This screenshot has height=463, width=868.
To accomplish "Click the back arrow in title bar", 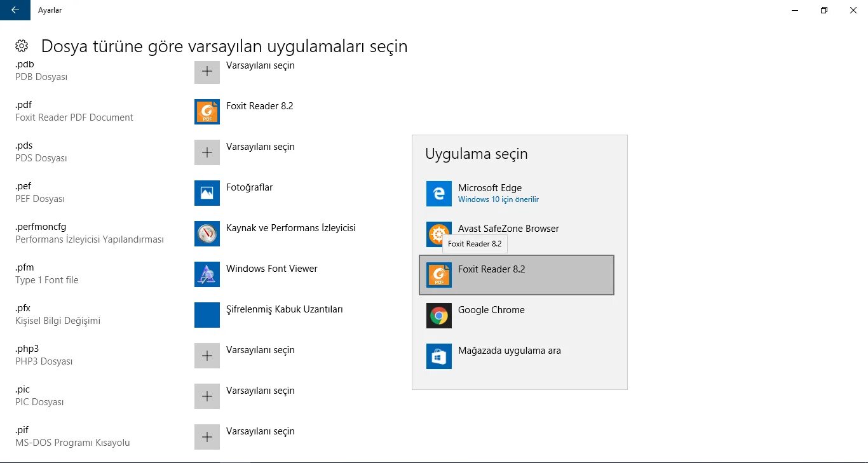I will click(15, 10).
